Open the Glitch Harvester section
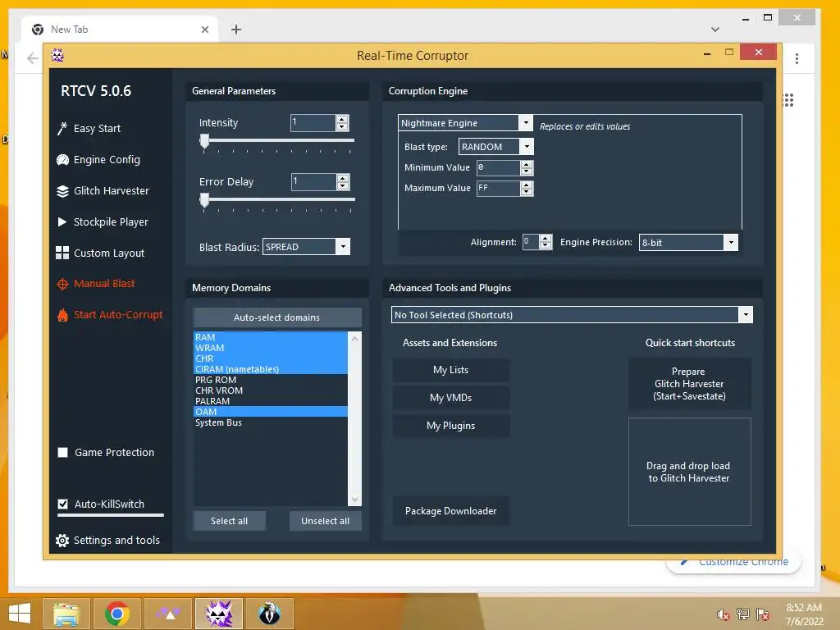This screenshot has height=630, width=840. coord(112,190)
